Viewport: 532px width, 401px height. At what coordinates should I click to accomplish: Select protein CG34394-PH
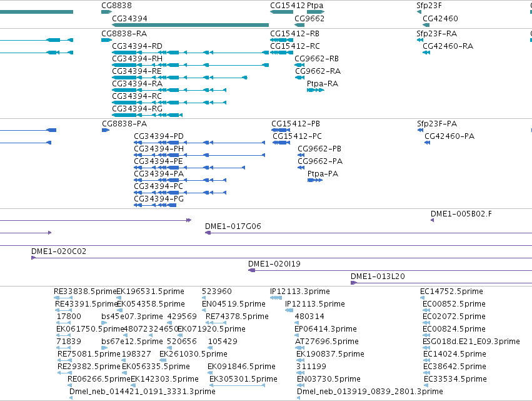point(159,149)
